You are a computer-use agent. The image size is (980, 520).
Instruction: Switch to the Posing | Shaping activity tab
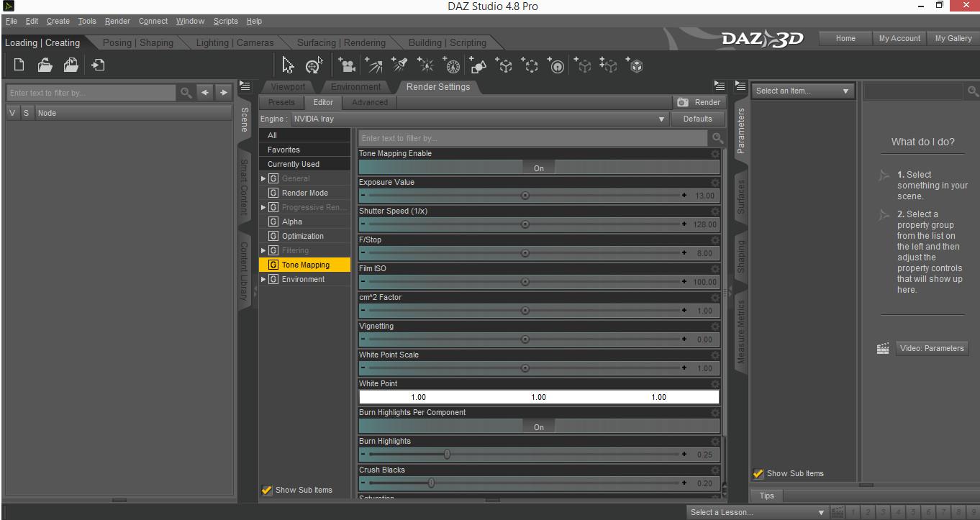138,42
